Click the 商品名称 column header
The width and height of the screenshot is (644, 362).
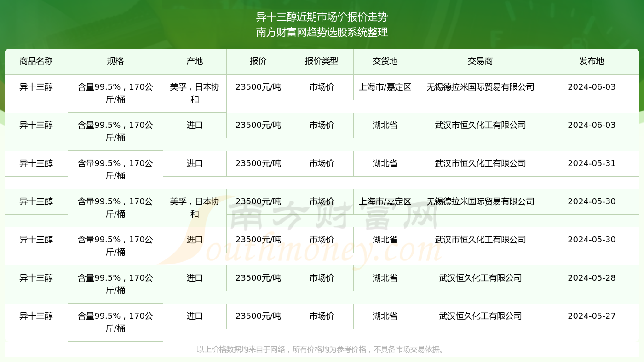point(36,62)
